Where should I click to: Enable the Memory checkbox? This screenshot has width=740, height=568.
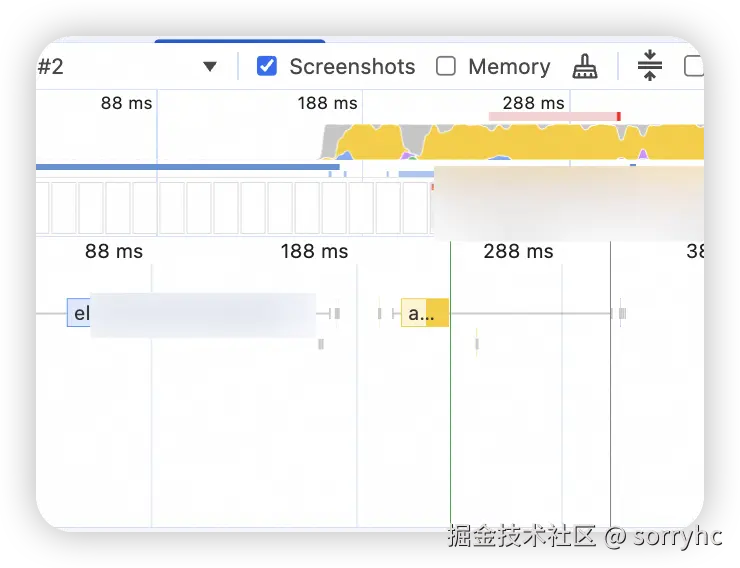(446, 66)
